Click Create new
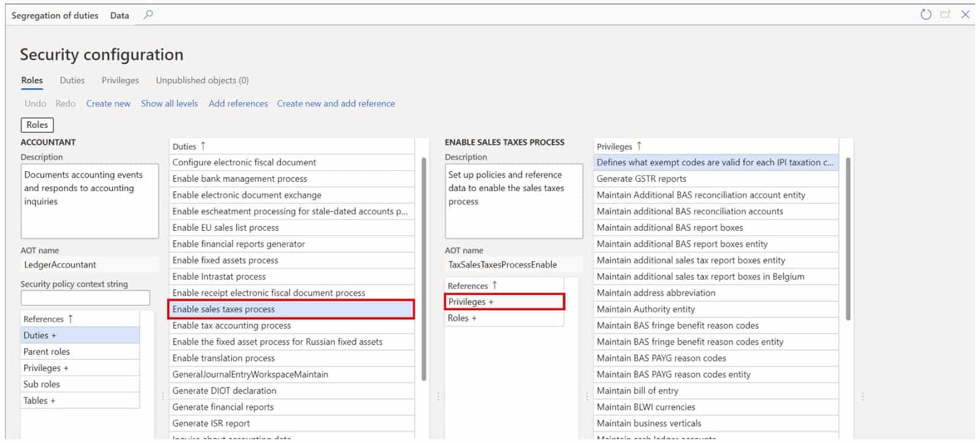The width and height of the screenshot is (980, 443). [108, 103]
